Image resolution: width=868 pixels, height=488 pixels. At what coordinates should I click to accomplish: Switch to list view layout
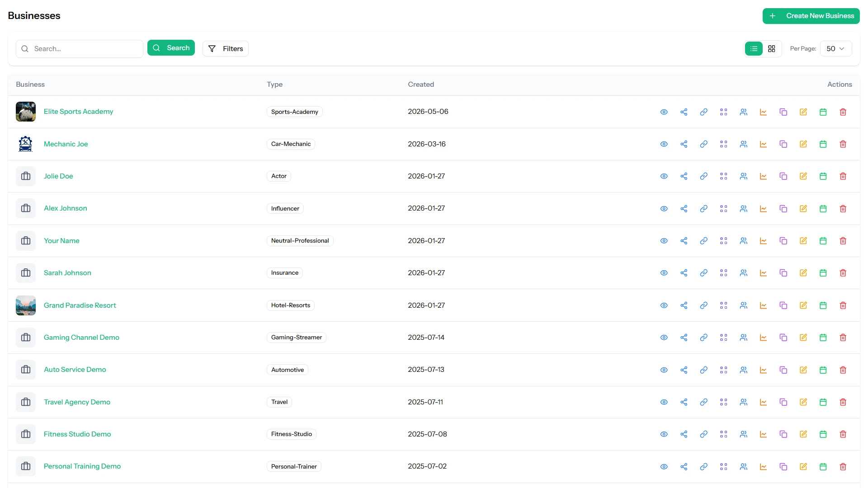pos(754,49)
